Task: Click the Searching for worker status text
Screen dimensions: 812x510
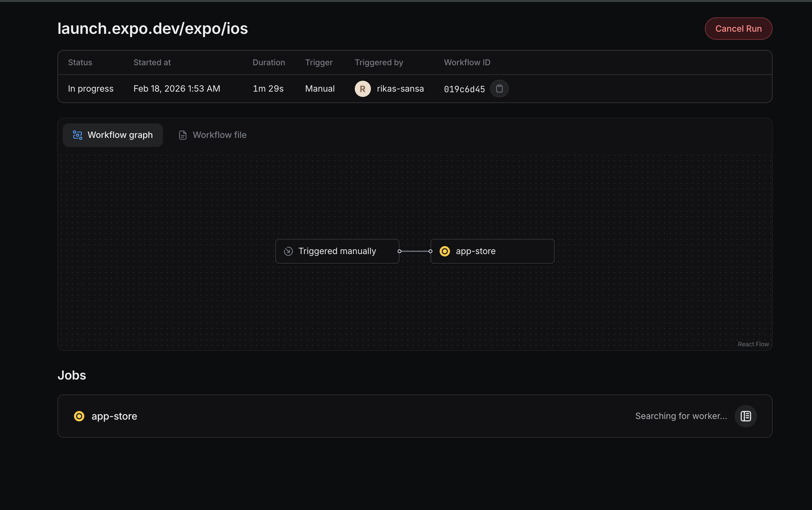Action: click(681, 416)
